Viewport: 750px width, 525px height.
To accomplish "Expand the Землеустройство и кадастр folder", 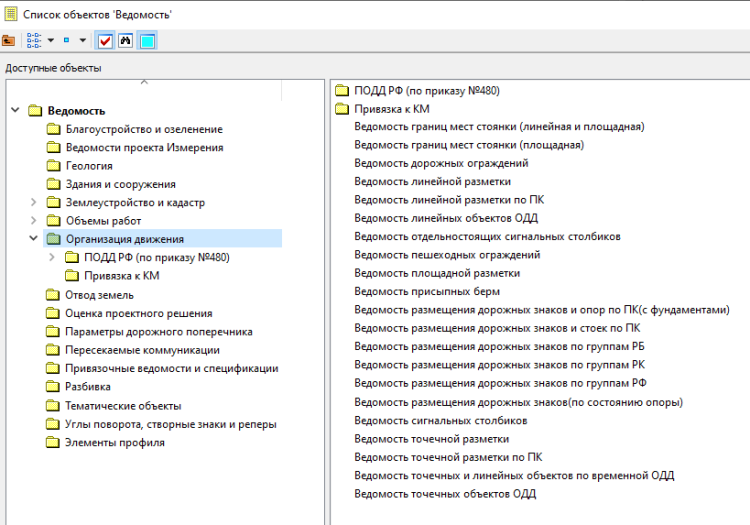I will 34,203.
